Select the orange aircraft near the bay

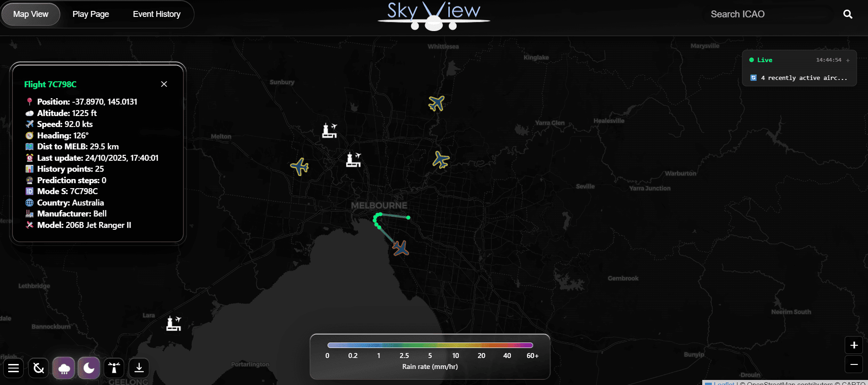tap(400, 248)
